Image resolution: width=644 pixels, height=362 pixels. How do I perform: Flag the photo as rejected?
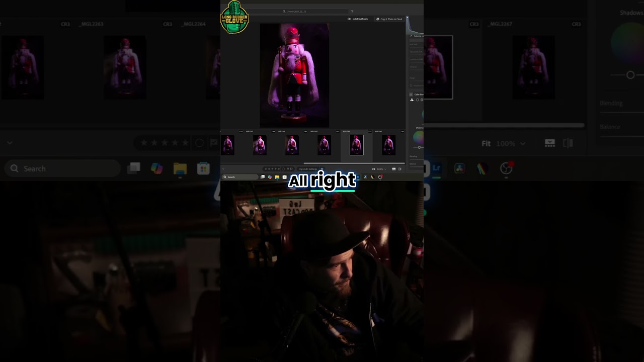click(x=291, y=169)
